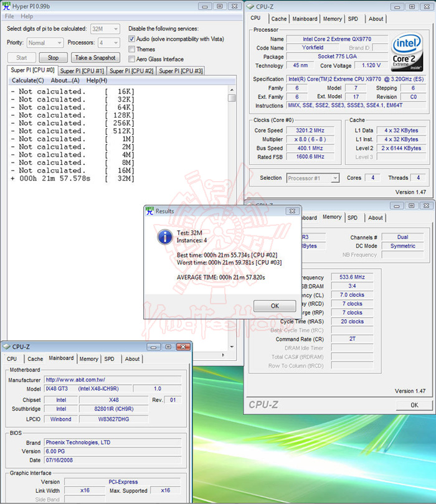Click the BIOS date 07/16/2008 field
Screen dimensions: 436x504
pyautogui.click(x=113, y=460)
